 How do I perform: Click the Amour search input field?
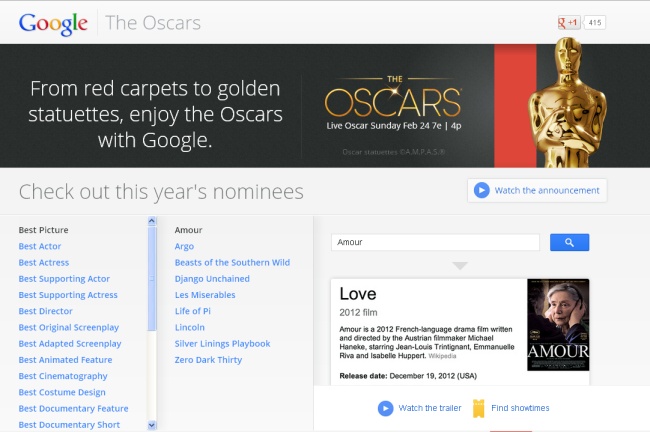435,242
